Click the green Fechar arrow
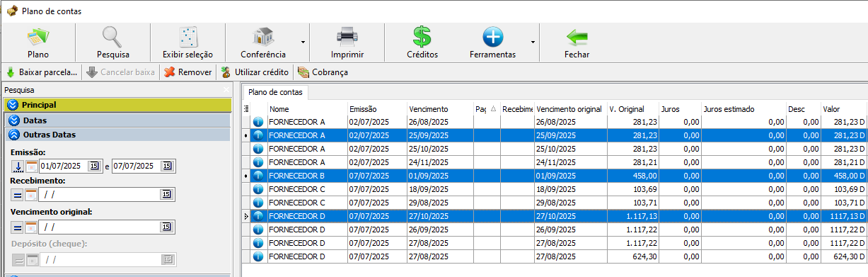Screen dimensions: 868x277 tap(577, 36)
